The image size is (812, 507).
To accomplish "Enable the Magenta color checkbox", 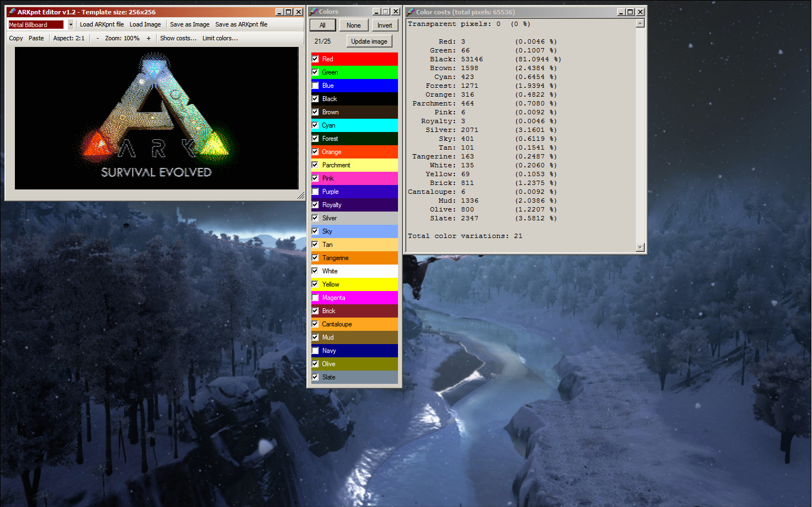I will point(315,298).
